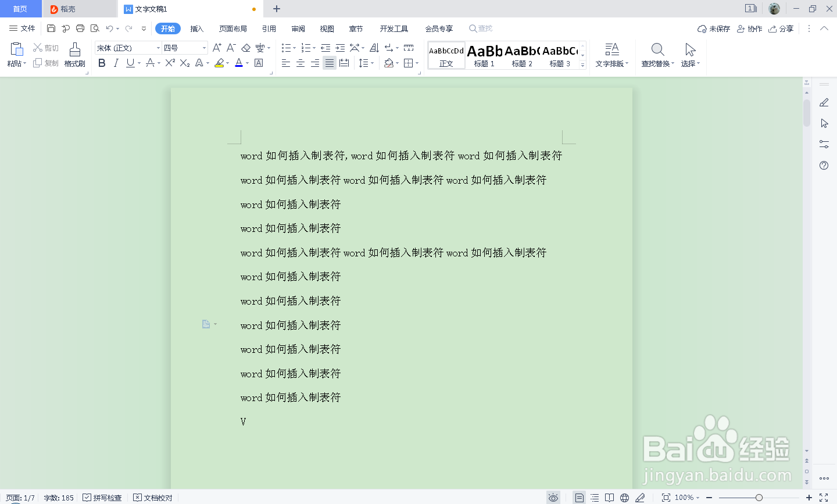
Task: Open the 页面布局 Page Layout tab
Action: pos(233,28)
